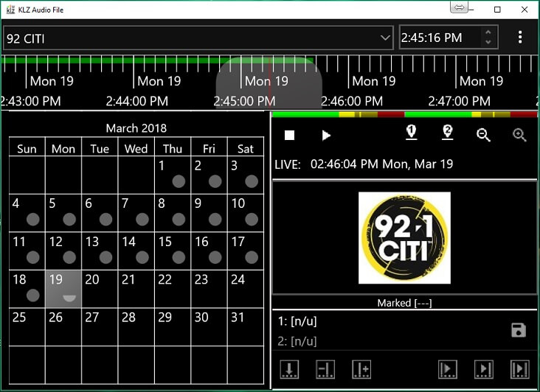Click the 2:44:00 PM timeline position
540x392 pixels.
click(x=137, y=101)
